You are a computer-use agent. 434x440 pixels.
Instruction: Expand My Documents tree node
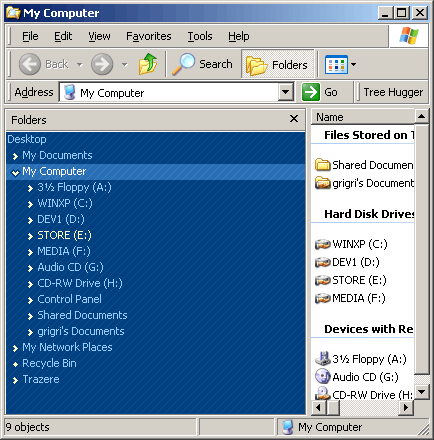(x=15, y=156)
